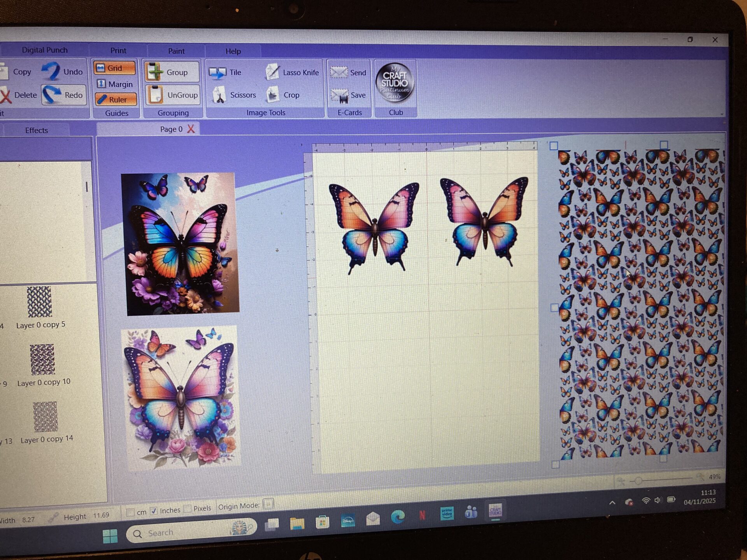Open Netflix from the taskbar
Image resolution: width=747 pixels, height=560 pixels.
pyautogui.click(x=422, y=515)
